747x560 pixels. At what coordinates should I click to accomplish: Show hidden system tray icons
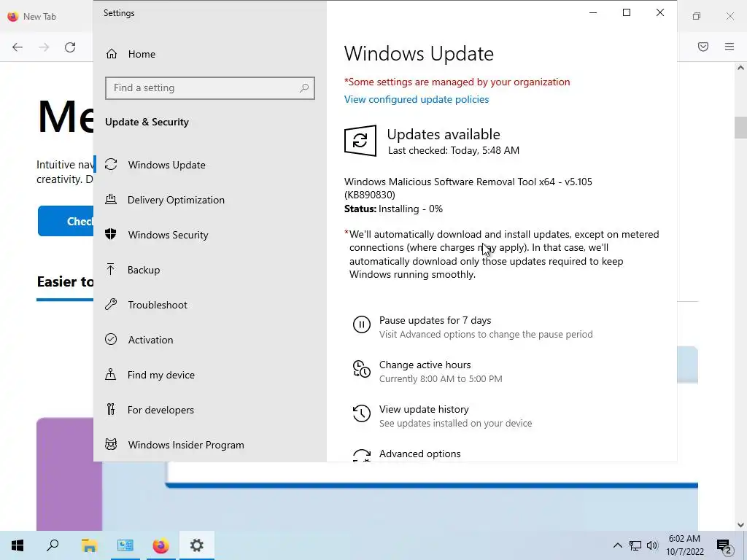(x=617, y=545)
